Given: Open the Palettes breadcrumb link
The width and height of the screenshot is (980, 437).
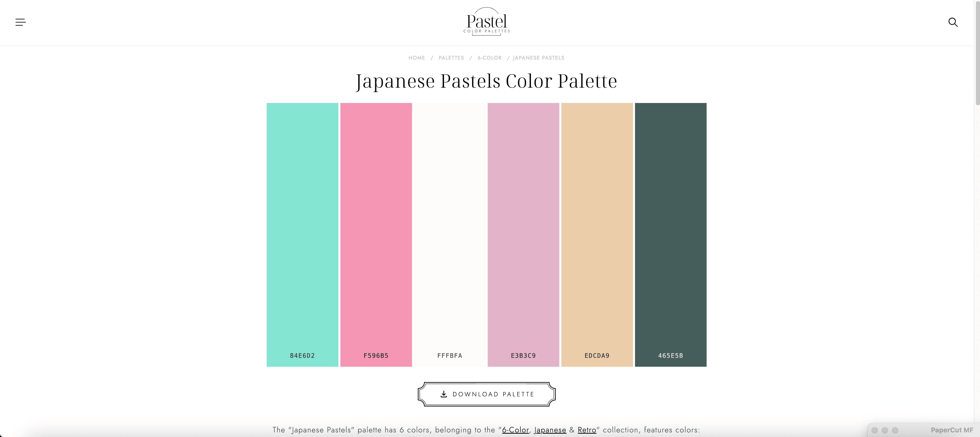Looking at the screenshot, I should [x=451, y=58].
